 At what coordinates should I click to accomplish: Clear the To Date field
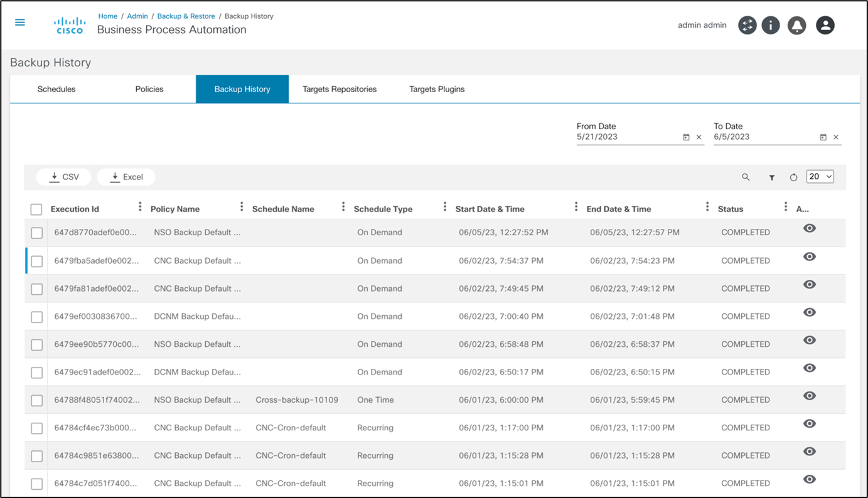[x=835, y=137]
